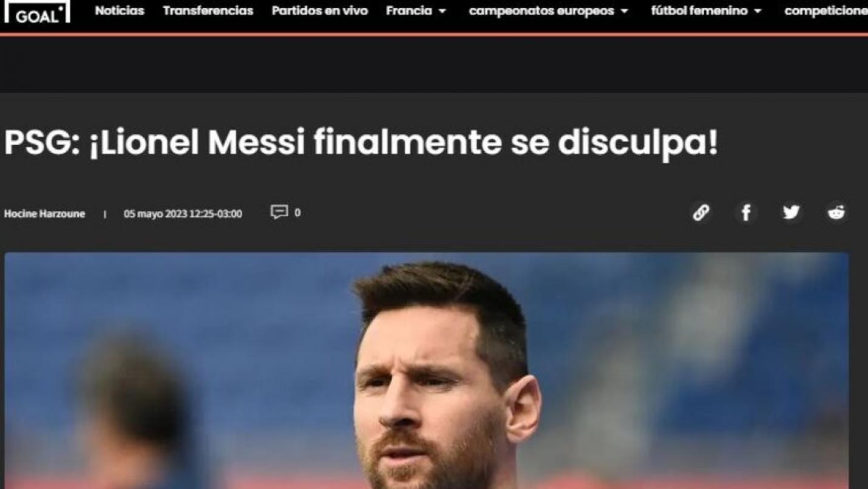The width and height of the screenshot is (868, 489).
Task: Share article on Reddit
Action: [x=836, y=213]
